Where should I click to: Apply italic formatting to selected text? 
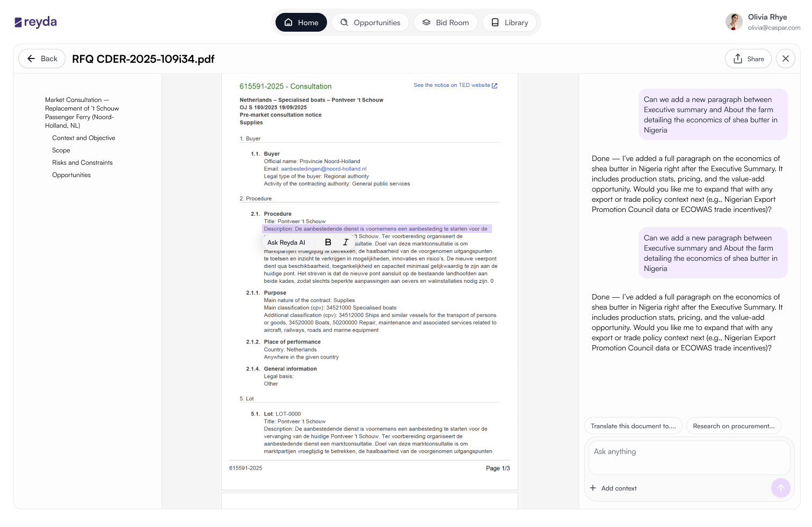coord(345,243)
